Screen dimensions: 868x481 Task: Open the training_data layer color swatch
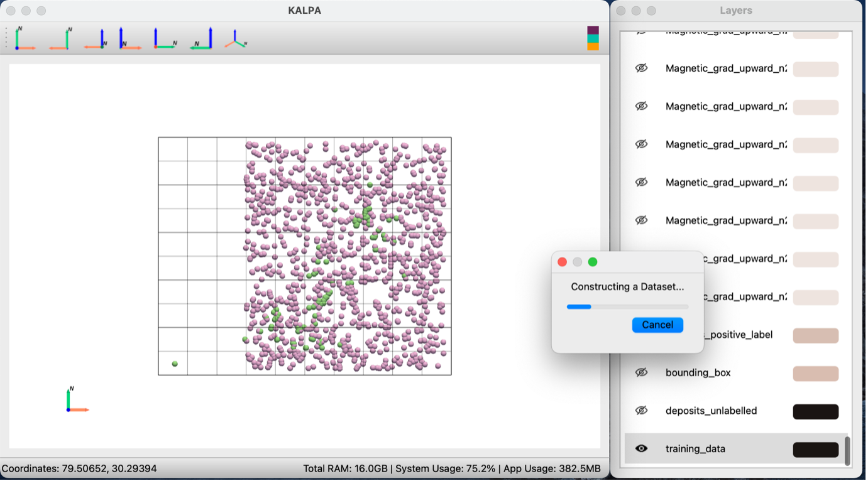[x=815, y=450]
